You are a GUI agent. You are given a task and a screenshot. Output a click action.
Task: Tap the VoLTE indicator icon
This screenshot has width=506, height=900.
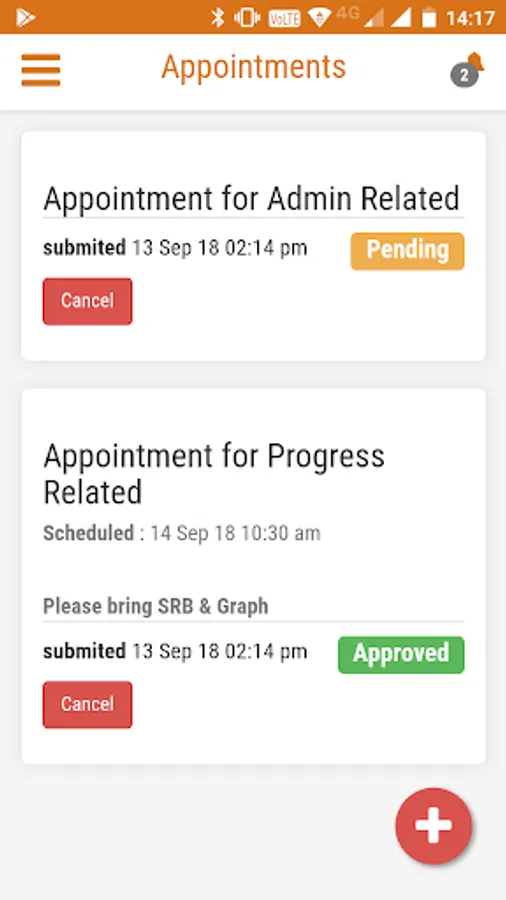tap(285, 18)
